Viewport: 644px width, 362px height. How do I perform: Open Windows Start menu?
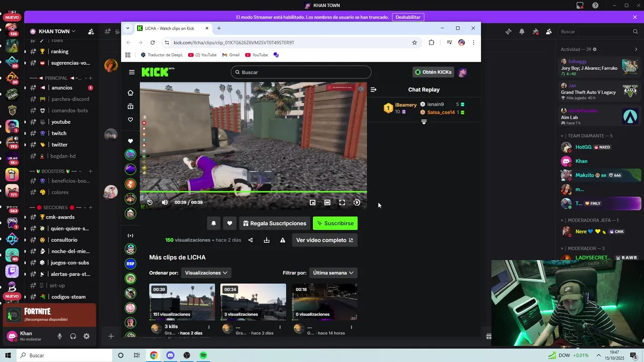tap(8, 355)
